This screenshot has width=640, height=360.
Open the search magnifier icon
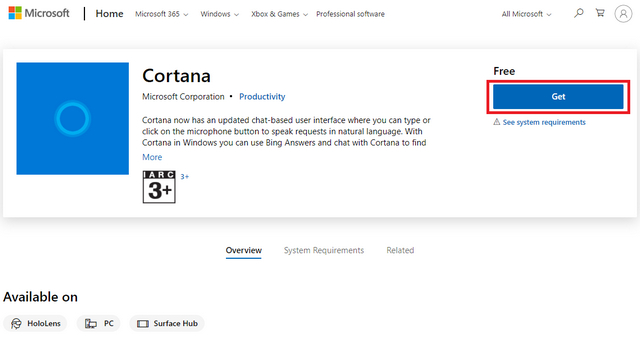point(578,13)
